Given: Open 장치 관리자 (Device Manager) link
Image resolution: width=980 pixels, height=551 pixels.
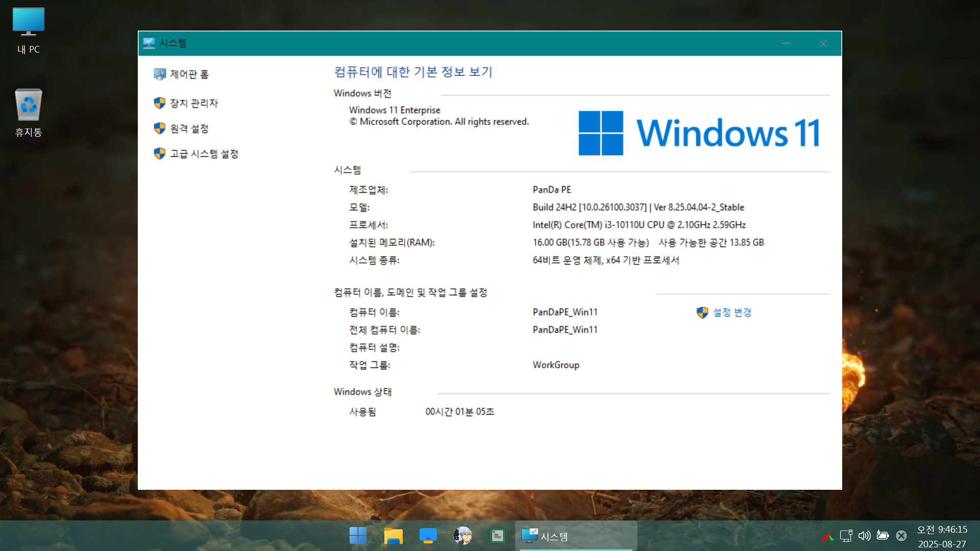Looking at the screenshot, I should tap(193, 103).
